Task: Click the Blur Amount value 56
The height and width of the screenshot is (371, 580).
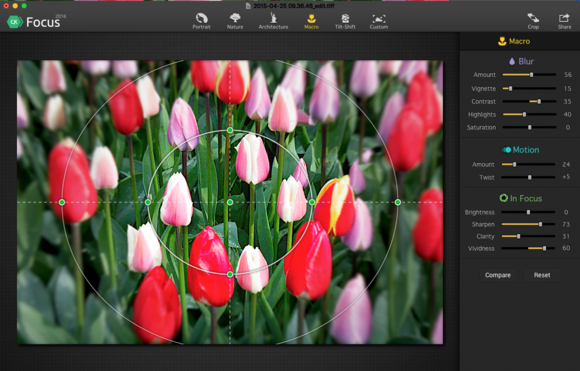Action: (568, 75)
